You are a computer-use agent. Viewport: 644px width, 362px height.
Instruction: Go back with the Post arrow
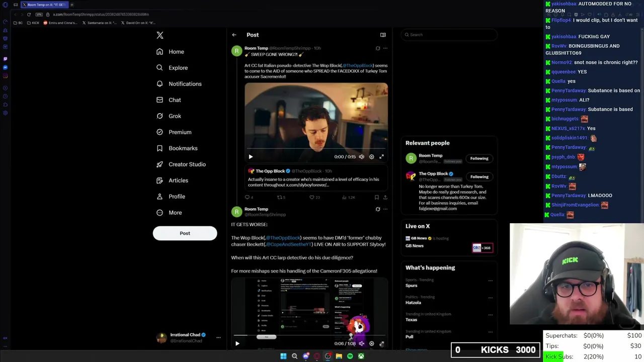[x=234, y=35]
